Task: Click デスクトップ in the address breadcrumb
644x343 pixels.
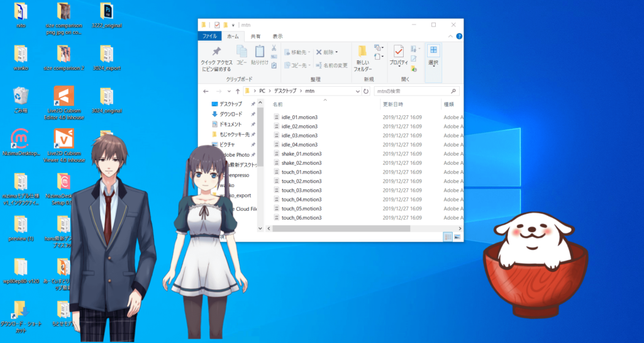Action: tap(284, 91)
